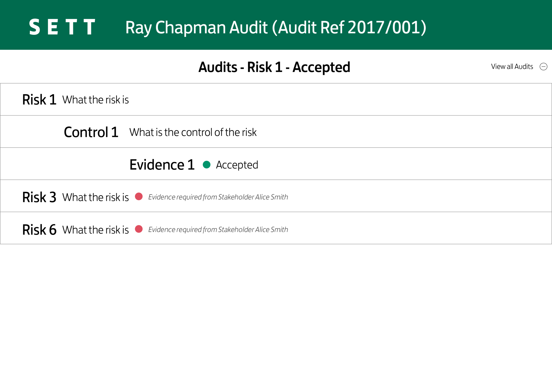Click the Accepted label next to Evidence 1
Viewport: 552px width, 392px height.
[237, 165]
